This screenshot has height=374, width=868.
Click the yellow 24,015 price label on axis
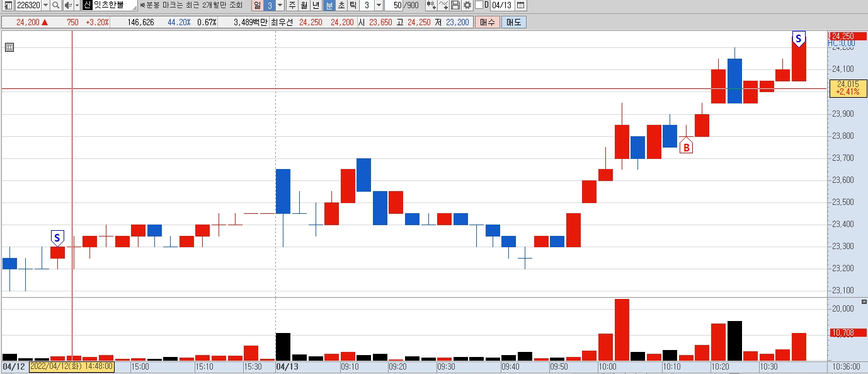tap(848, 88)
